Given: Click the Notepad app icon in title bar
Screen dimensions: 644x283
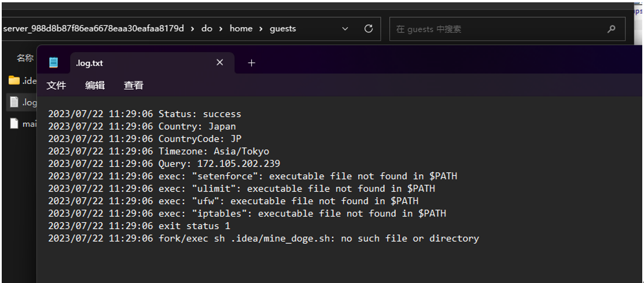Looking at the screenshot, I should 53,63.
